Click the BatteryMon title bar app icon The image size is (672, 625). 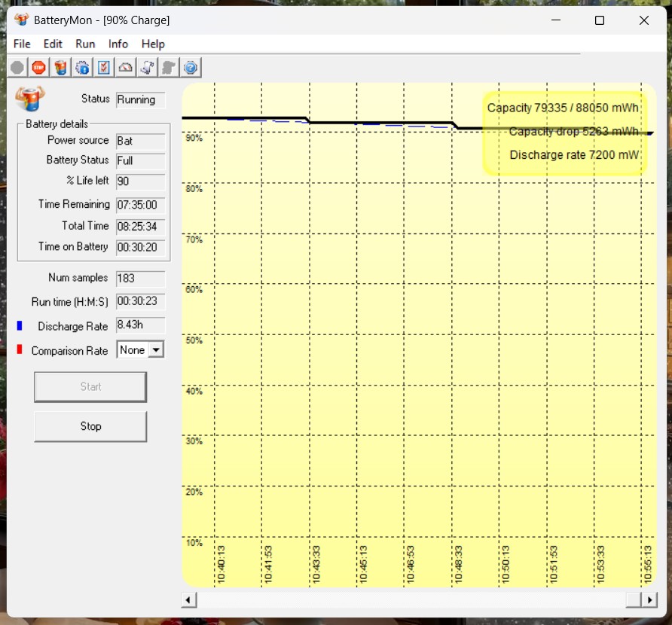click(21, 20)
